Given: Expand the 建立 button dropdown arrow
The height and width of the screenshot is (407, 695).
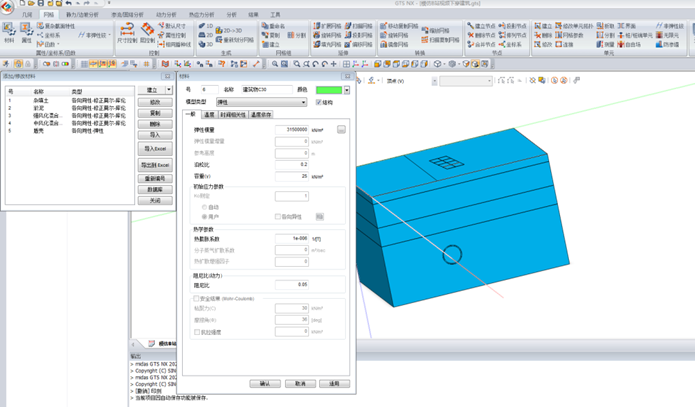Looking at the screenshot, I should coord(169,90).
